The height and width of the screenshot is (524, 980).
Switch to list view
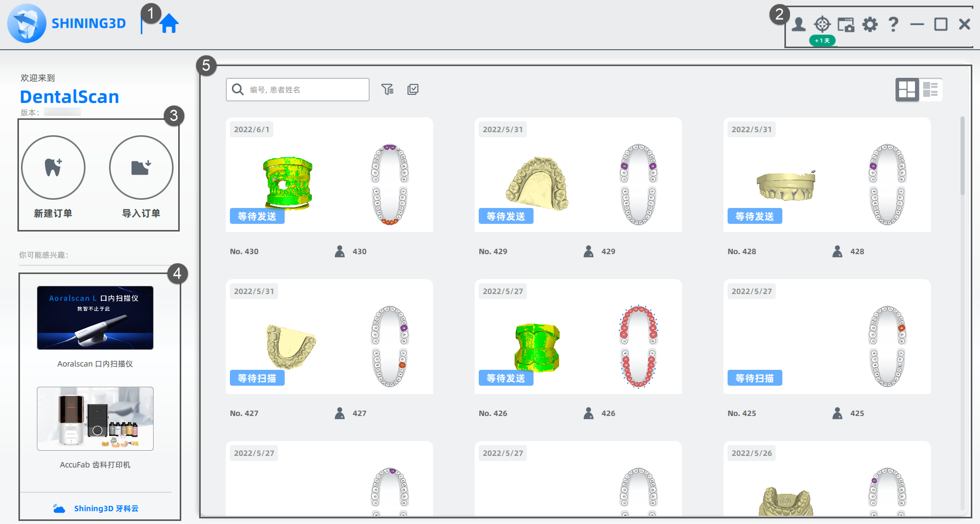(x=930, y=90)
